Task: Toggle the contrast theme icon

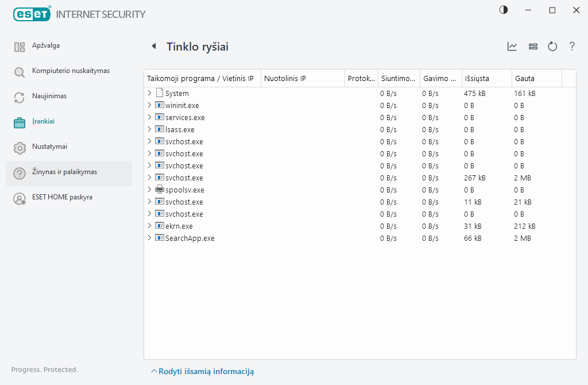Action: [x=504, y=10]
